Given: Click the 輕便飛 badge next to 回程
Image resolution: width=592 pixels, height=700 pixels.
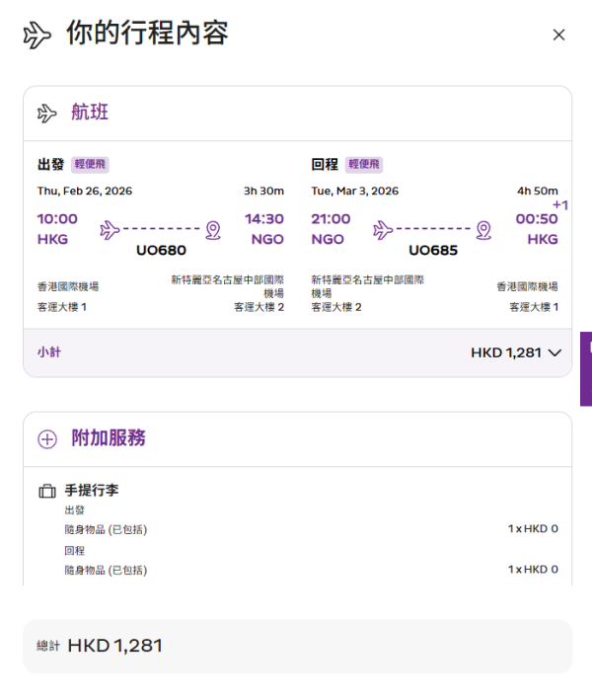Looking at the screenshot, I should pos(364,164).
